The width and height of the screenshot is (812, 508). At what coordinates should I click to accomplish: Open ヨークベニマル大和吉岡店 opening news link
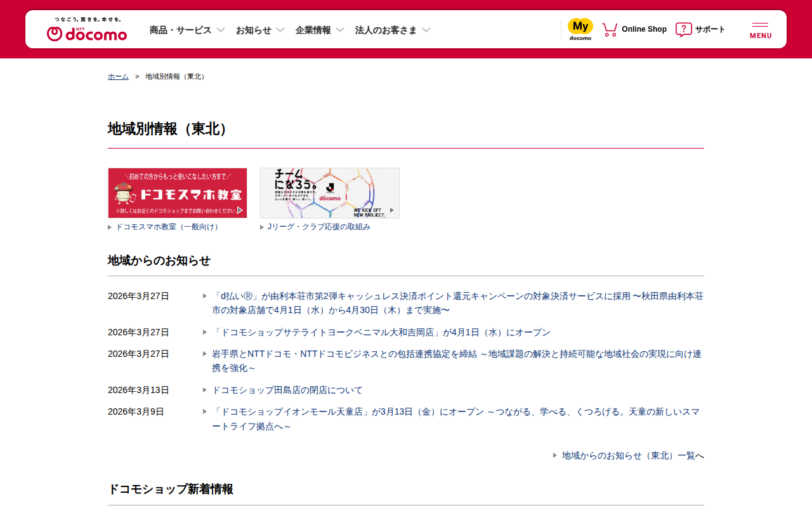381,332
